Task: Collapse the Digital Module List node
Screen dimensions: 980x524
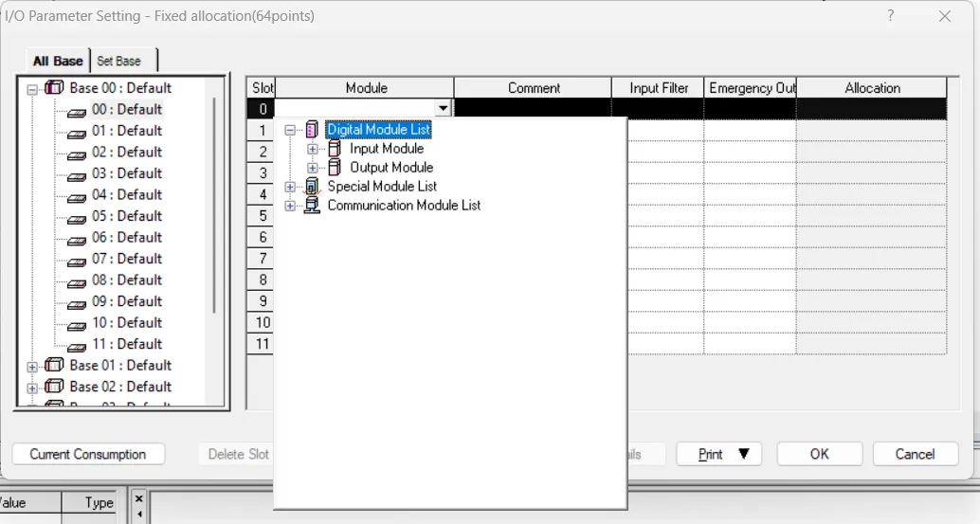Action: point(290,131)
